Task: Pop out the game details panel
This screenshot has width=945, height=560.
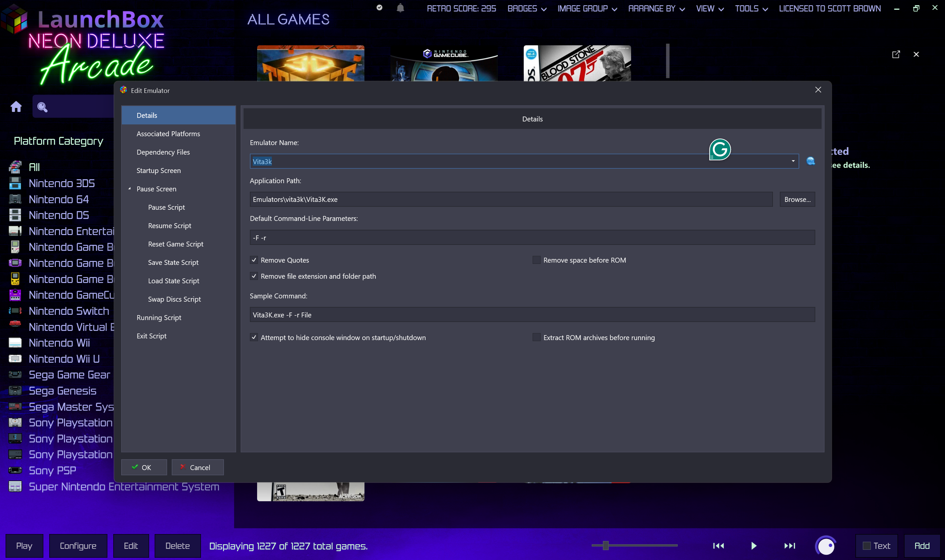Action: (895, 54)
